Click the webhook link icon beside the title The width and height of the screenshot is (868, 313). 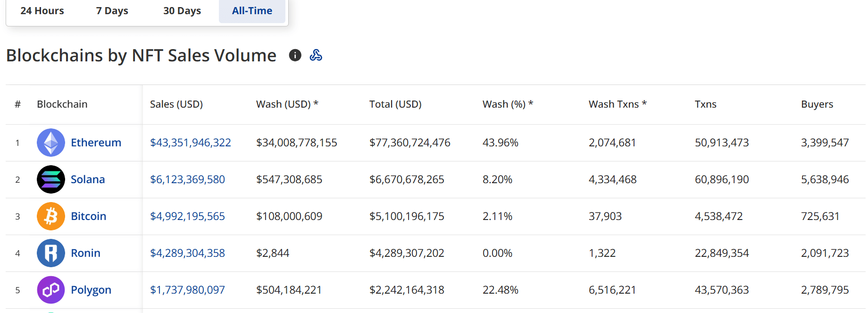(316, 55)
